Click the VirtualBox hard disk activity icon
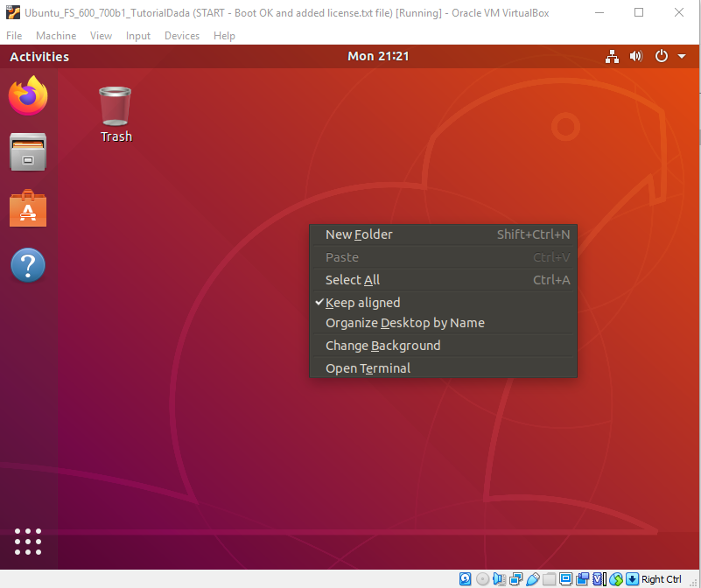701x588 pixels. click(x=465, y=579)
